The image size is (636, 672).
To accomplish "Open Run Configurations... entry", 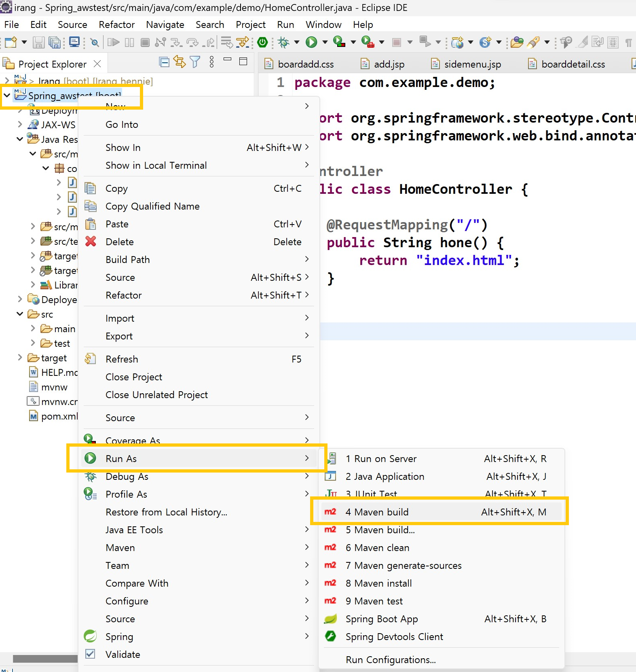I will 441,659.
